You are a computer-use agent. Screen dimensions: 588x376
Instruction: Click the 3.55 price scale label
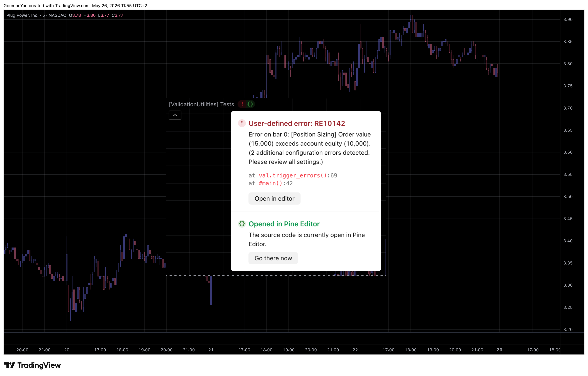click(x=568, y=174)
